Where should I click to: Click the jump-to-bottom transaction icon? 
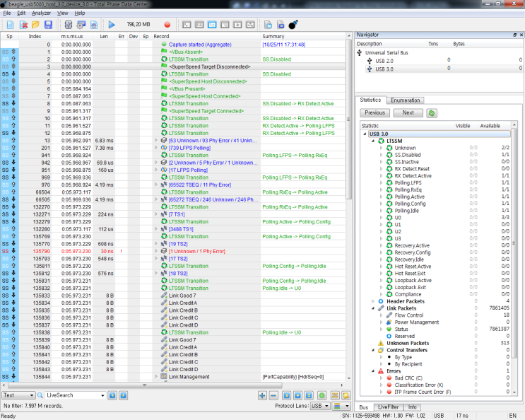pos(309,395)
